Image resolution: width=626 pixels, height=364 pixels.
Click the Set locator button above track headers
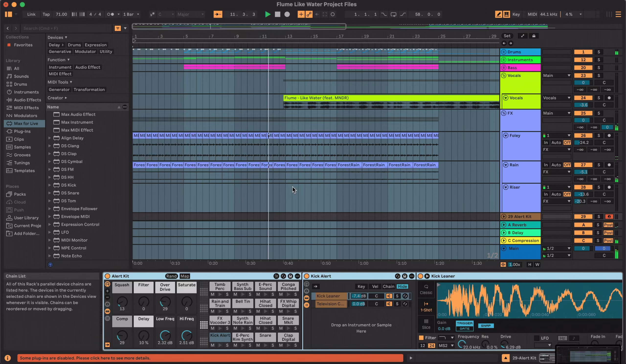[x=507, y=36]
